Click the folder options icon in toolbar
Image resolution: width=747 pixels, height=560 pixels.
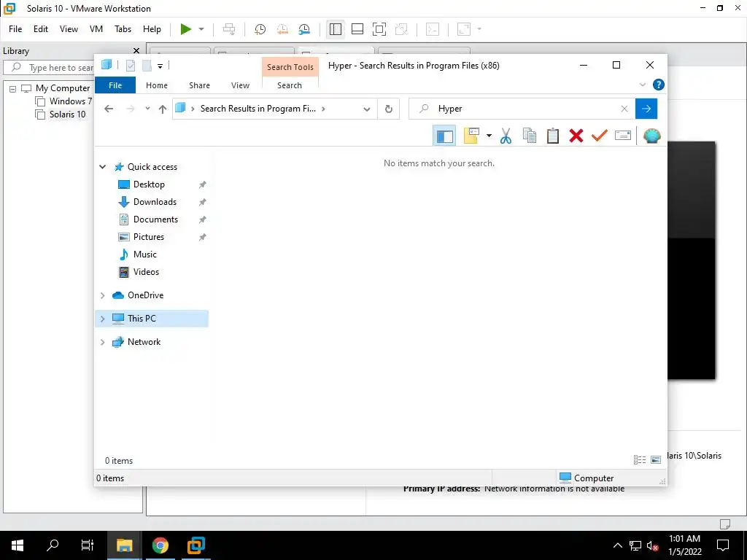click(472, 136)
